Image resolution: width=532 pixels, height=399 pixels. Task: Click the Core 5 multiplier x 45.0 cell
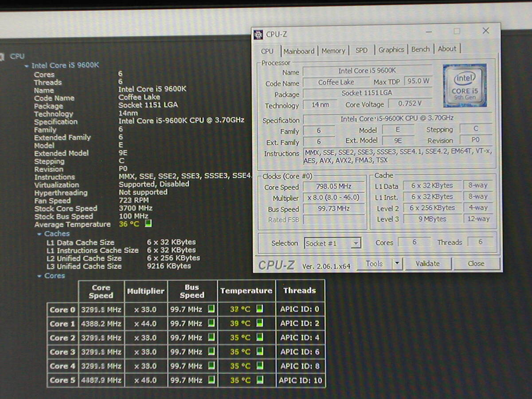click(146, 380)
